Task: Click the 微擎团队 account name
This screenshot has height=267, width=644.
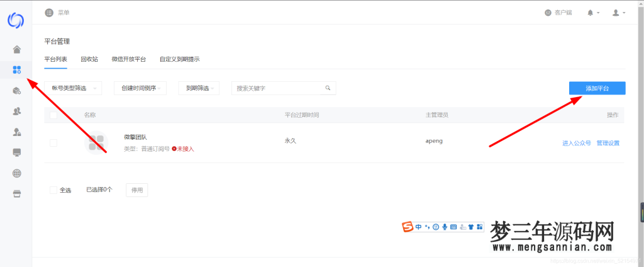Action: 136,137
